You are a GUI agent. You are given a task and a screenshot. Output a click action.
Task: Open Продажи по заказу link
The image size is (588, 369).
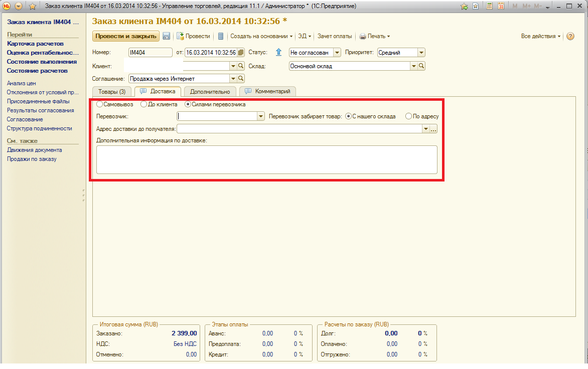pyautogui.click(x=32, y=159)
